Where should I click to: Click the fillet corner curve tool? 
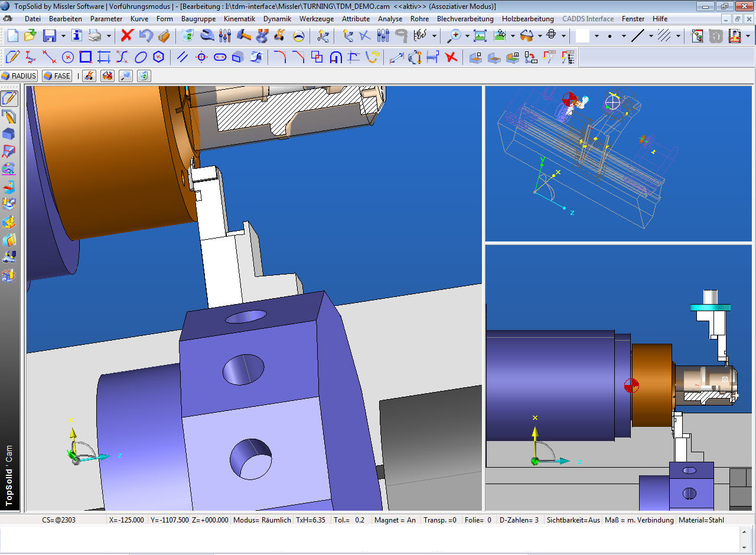coord(279,57)
